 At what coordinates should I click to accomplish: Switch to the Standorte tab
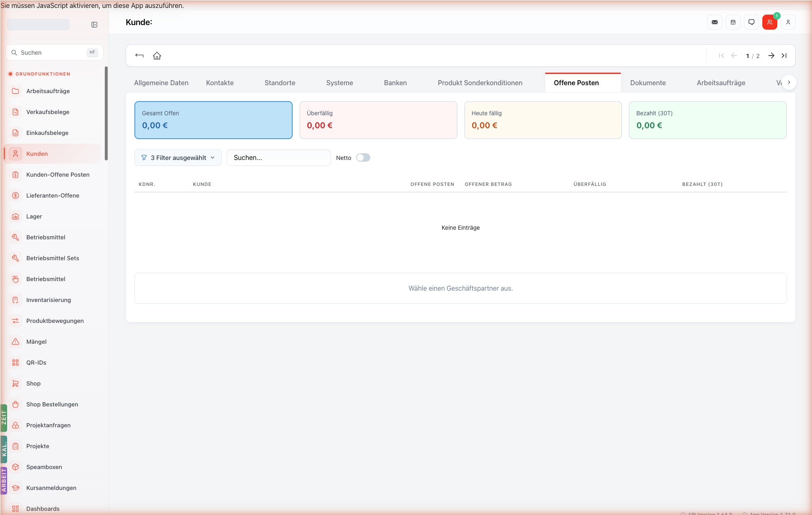tap(280, 83)
